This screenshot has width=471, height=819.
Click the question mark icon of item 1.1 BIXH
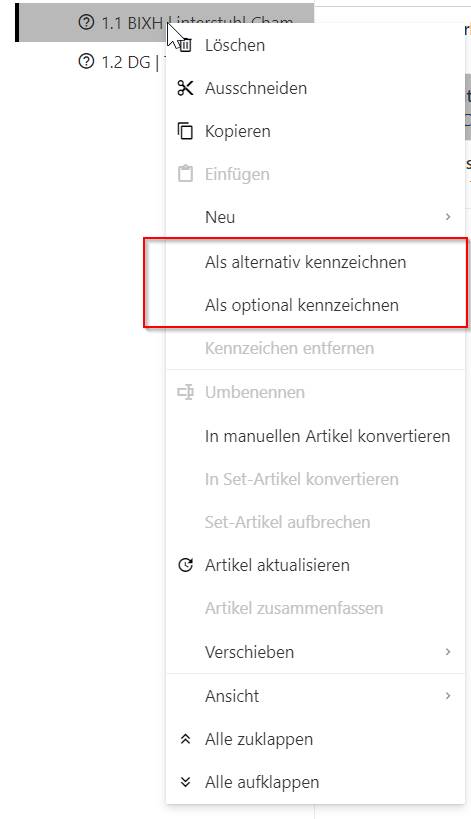click(86, 22)
